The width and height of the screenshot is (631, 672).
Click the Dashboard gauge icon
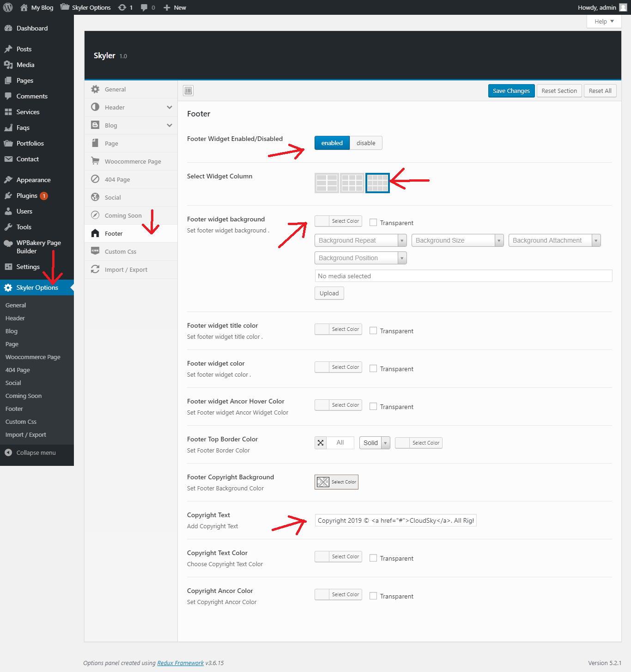pyautogui.click(x=8, y=28)
